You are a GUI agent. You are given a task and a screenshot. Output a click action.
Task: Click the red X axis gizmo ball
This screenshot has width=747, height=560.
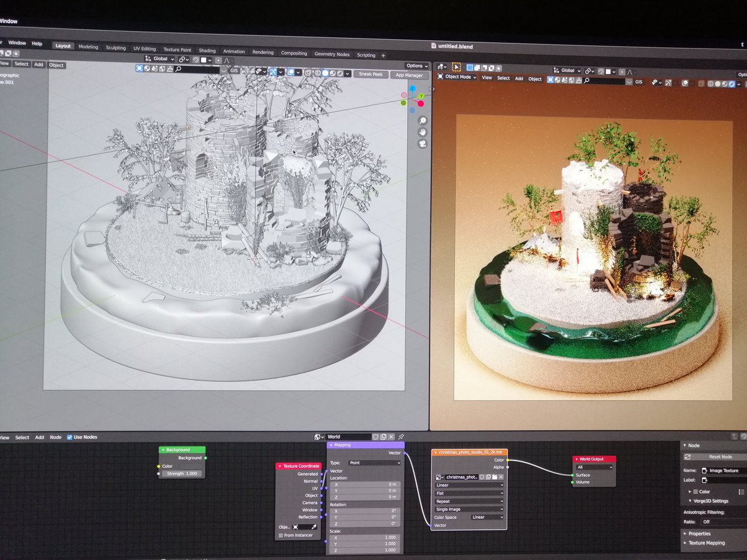421,103
